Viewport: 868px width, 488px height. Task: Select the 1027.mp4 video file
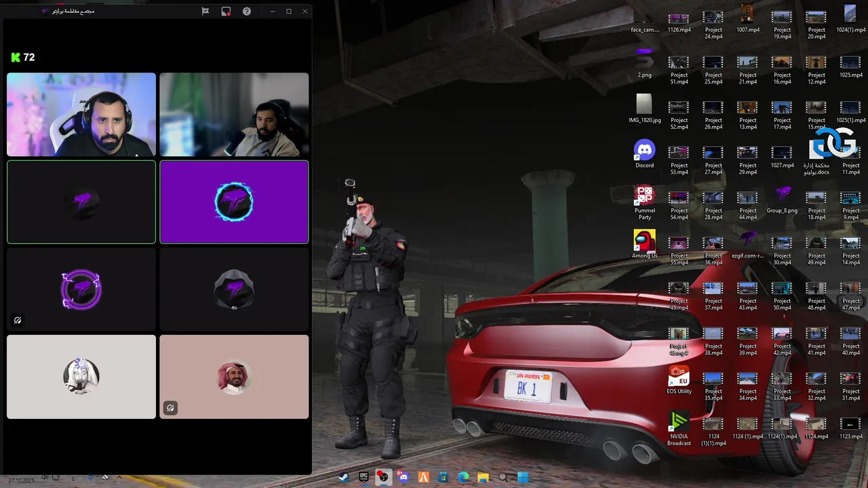(782, 157)
